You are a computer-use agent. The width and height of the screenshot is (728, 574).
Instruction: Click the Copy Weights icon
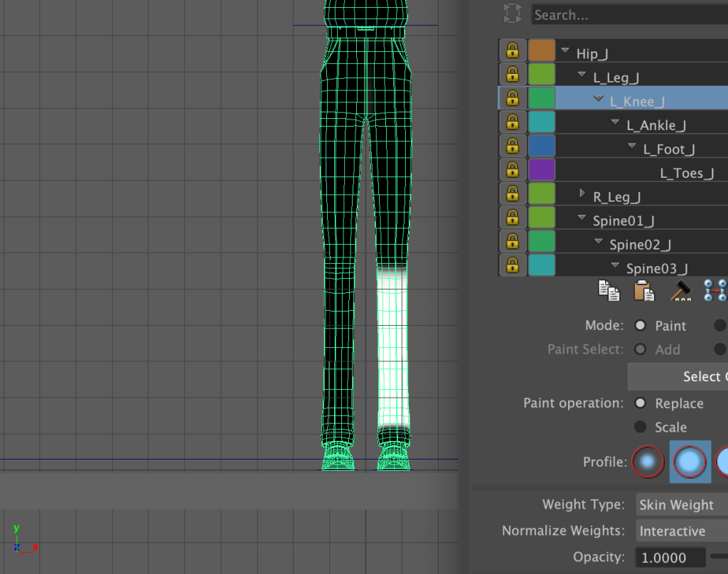point(609,290)
